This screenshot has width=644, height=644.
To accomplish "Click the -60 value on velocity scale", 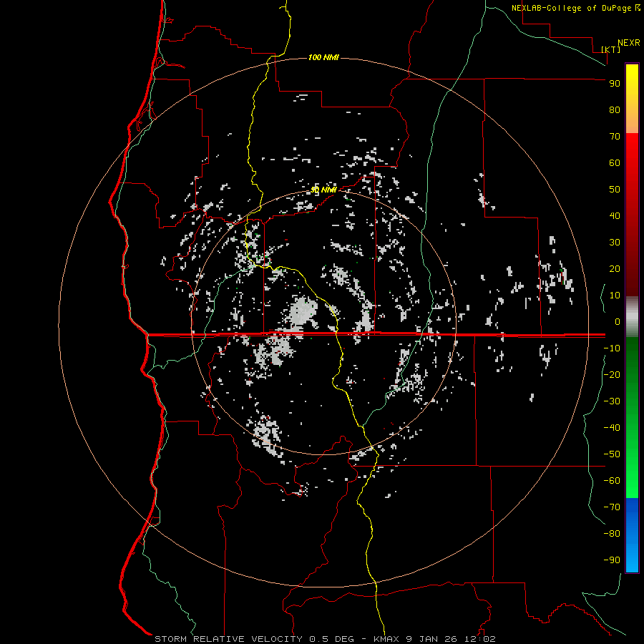I will coord(612,481).
